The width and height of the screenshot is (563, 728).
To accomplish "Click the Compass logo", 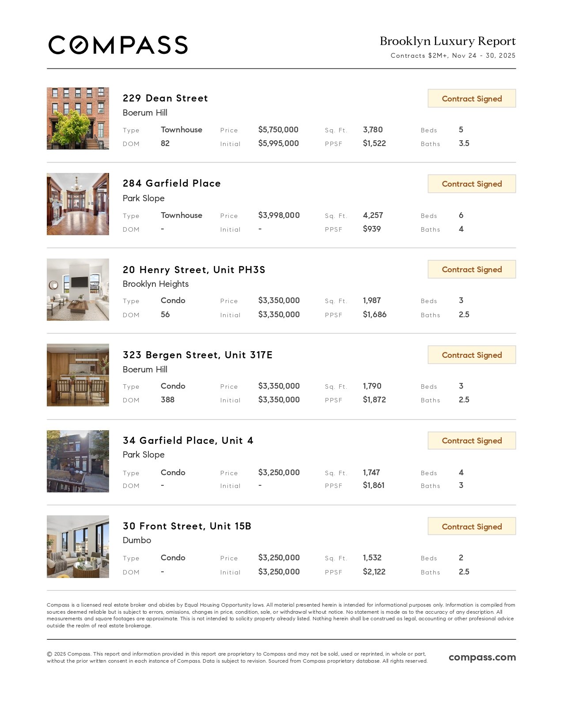I will click(118, 45).
